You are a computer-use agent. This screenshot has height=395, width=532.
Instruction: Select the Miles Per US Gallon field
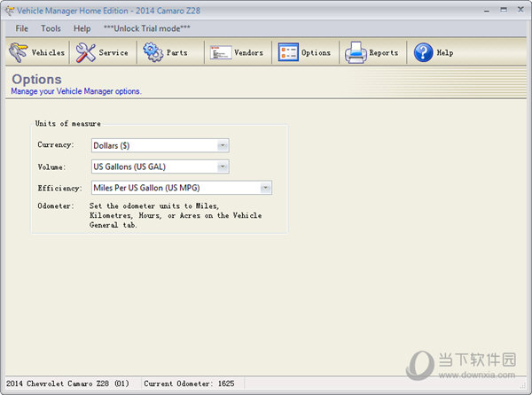(x=182, y=188)
